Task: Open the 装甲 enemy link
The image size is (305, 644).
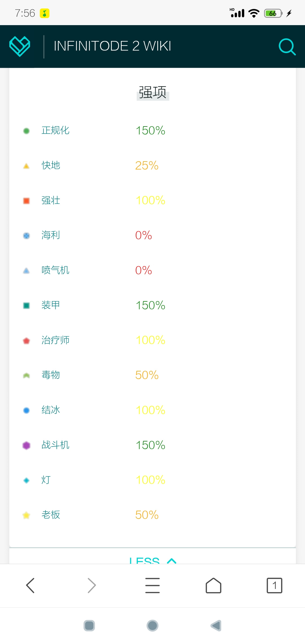Action: (51, 305)
